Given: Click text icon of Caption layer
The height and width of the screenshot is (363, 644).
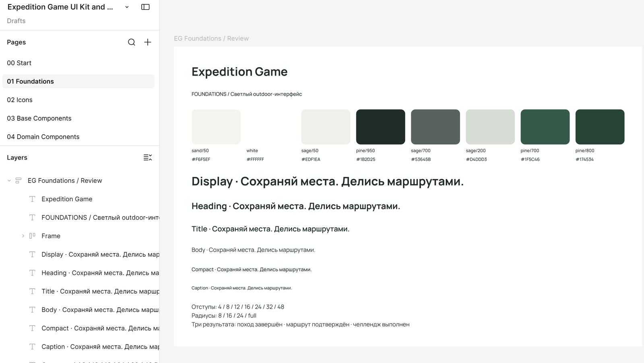Looking at the screenshot, I should (32, 347).
